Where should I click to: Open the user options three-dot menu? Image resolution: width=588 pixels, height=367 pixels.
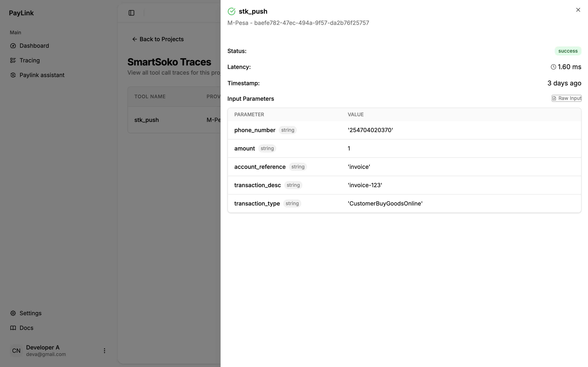[104, 350]
